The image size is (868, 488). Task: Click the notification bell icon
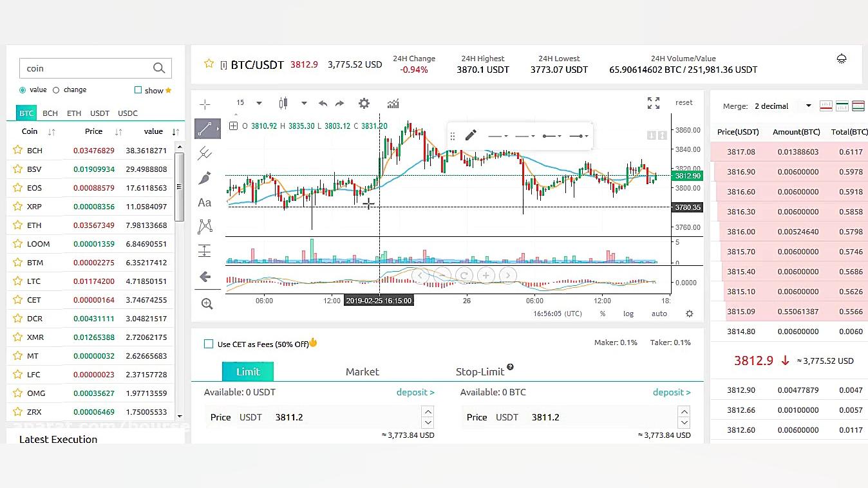[842, 59]
